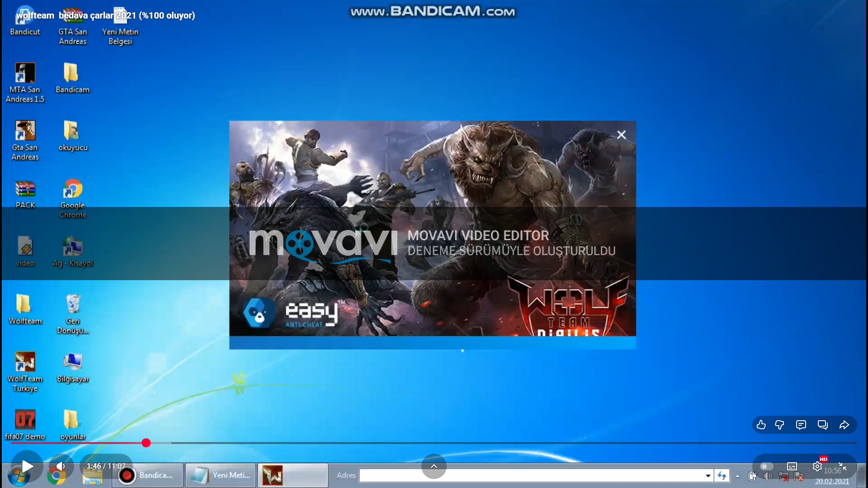Expand the Adres bar dropdown arrow
Screen dimensions: 868x488
tap(708, 475)
